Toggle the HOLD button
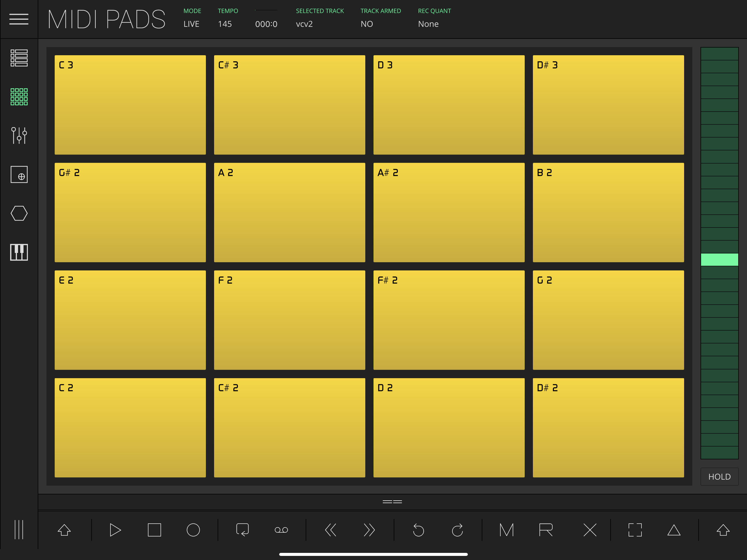This screenshot has height=560, width=747. coord(719,477)
